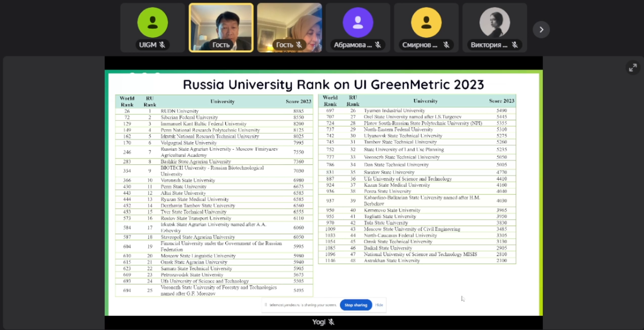
Task: Hide the screen sharing notification bar
Action: pos(379,305)
